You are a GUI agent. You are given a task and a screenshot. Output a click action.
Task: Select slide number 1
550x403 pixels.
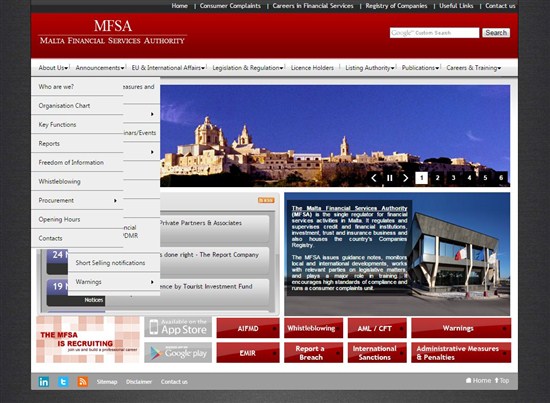[422, 178]
